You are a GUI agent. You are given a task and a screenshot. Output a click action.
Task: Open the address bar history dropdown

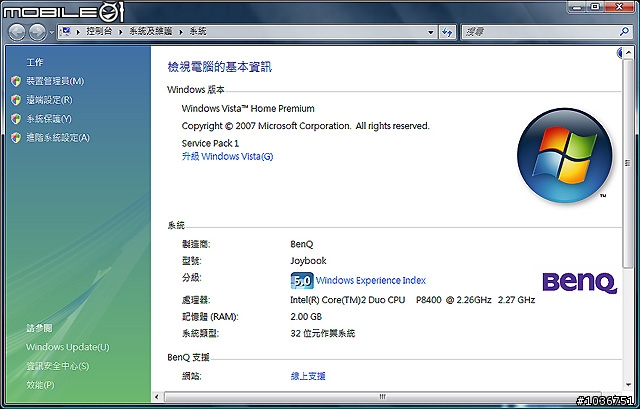(431, 32)
